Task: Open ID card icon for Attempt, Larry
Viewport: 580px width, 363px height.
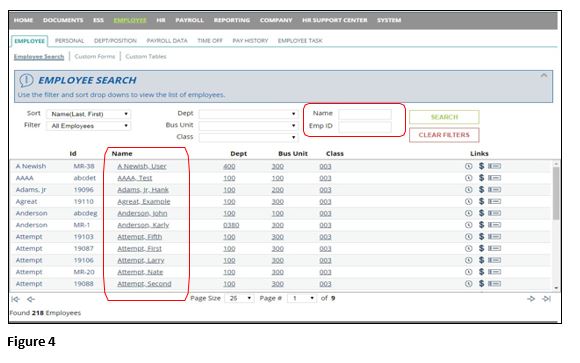Action: [494, 260]
